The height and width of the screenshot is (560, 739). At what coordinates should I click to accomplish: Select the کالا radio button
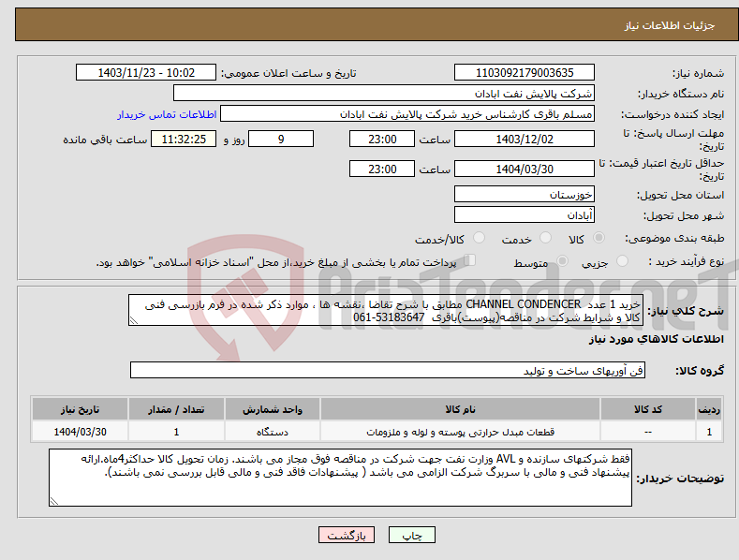pos(599,238)
